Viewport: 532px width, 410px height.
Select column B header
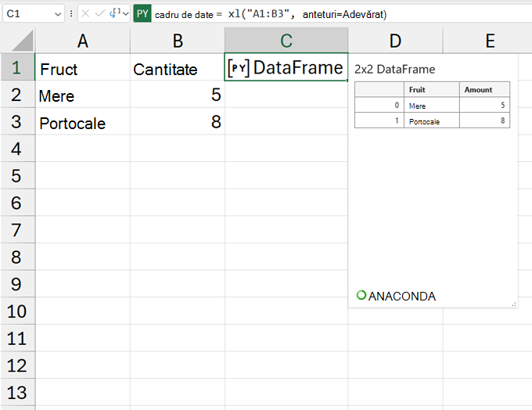tap(178, 41)
